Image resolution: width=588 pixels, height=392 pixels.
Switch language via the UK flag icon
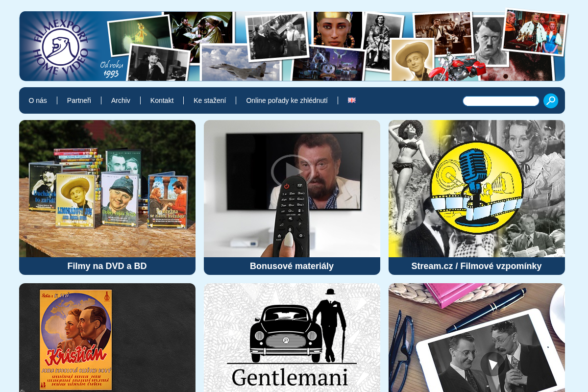click(352, 100)
